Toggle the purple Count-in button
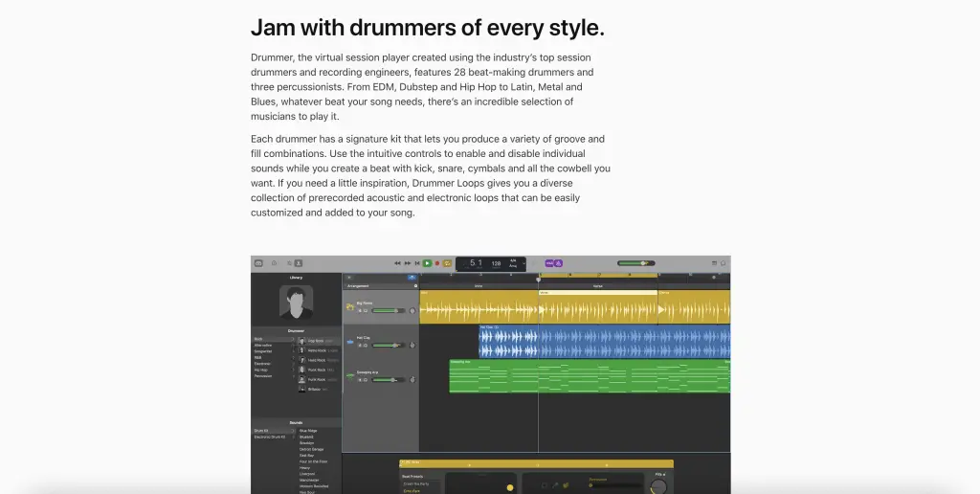980x494 pixels. [549, 263]
